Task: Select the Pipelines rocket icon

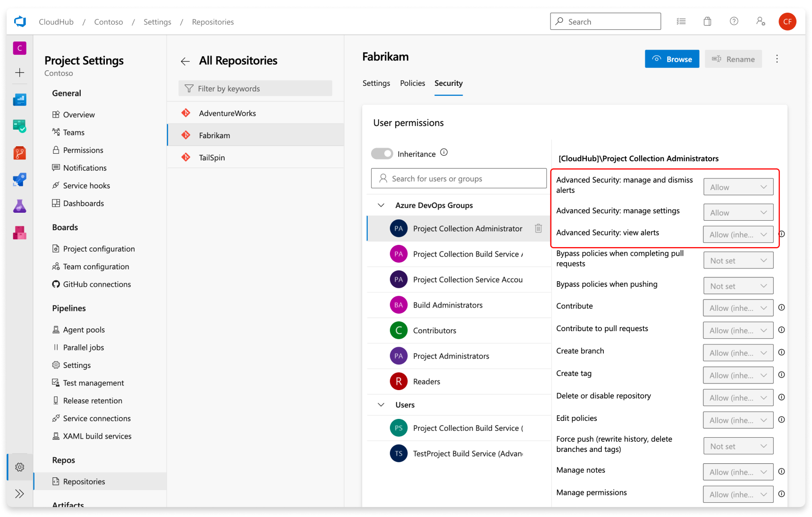Action: pos(19,179)
